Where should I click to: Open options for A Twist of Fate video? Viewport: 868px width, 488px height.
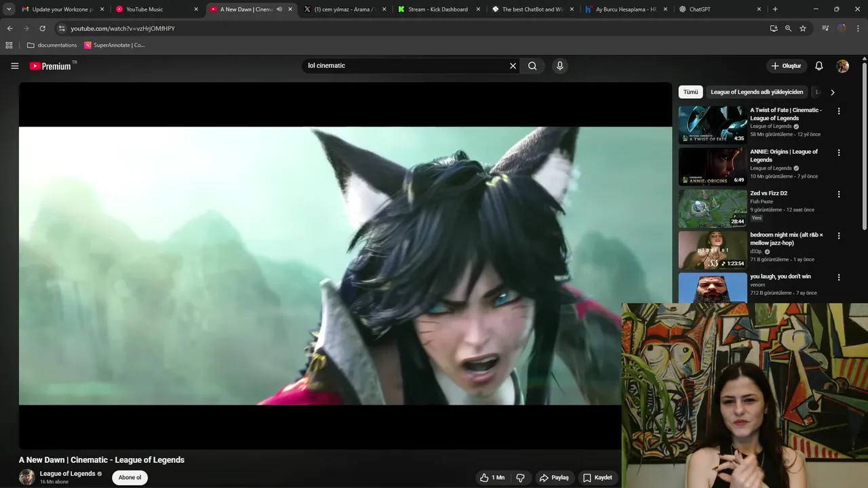[838, 111]
